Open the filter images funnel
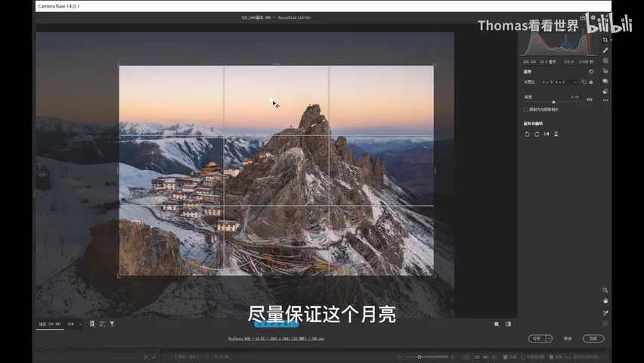The height and width of the screenshot is (363, 644). coord(112,324)
